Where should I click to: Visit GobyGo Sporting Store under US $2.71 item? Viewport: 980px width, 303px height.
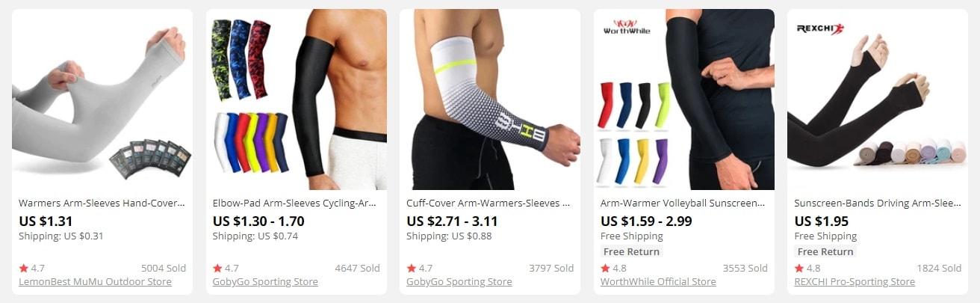pos(459,282)
